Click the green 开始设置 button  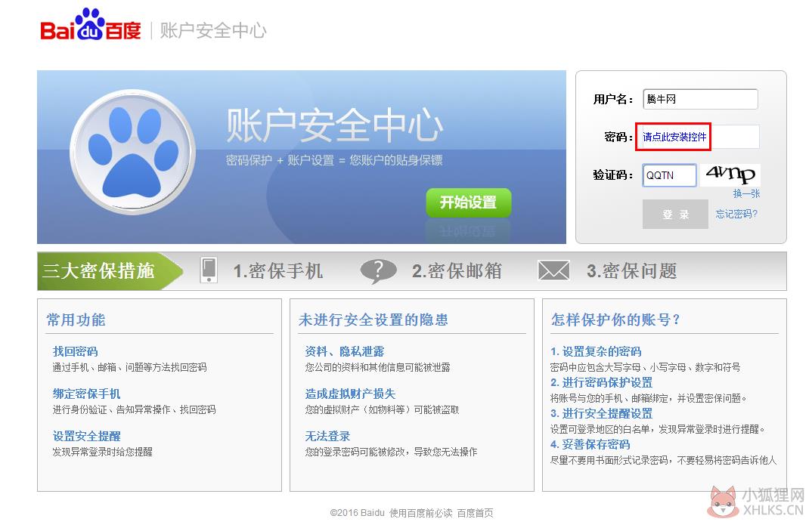[x=469, y=202]
